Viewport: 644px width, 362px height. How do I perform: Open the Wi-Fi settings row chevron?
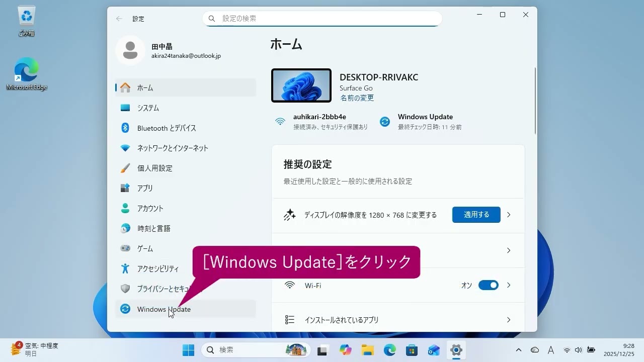509,285
